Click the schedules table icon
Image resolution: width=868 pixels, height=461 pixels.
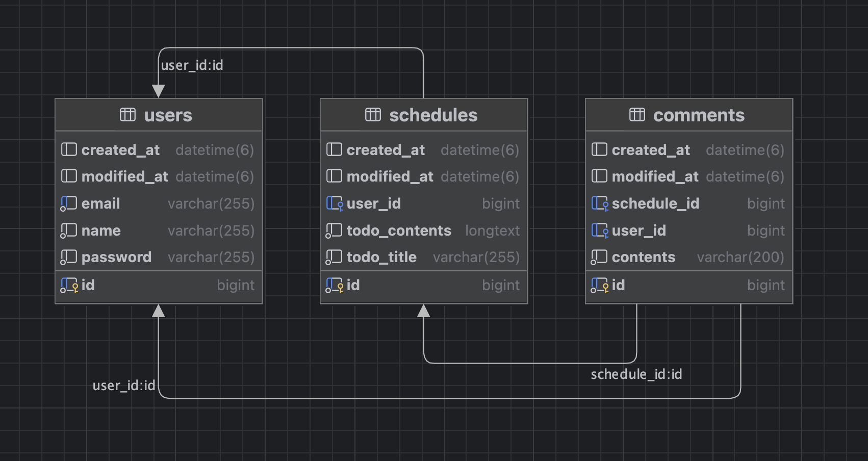(373, 115)
